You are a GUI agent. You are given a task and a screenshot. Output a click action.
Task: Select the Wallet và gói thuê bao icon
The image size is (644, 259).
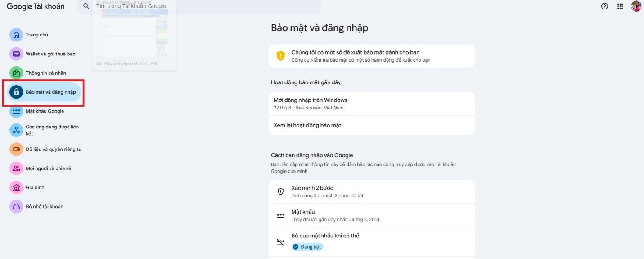(16, 54)
